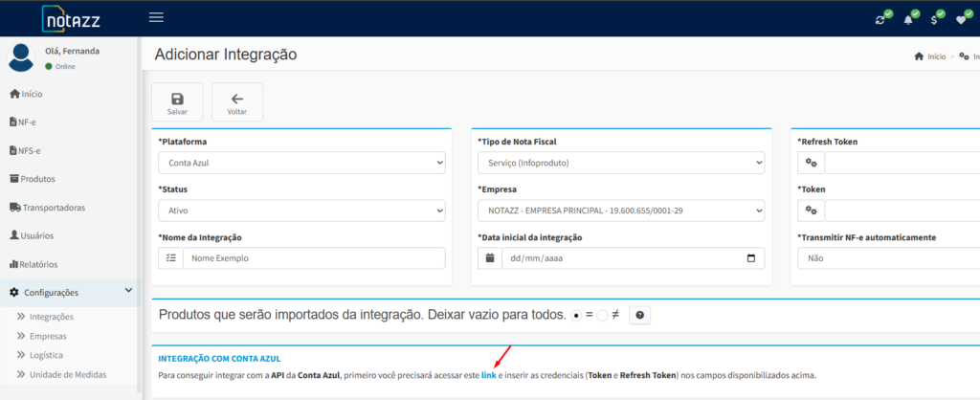Viewport: 980px width, 400px height.
Task: Open the notifications bell icon
Action: (908, 20)
